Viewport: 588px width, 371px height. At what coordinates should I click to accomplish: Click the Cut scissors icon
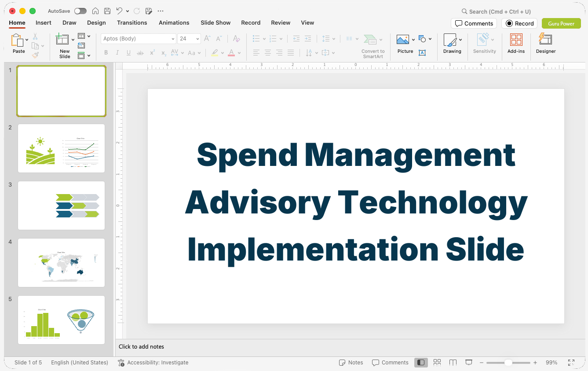coord(35,37)
